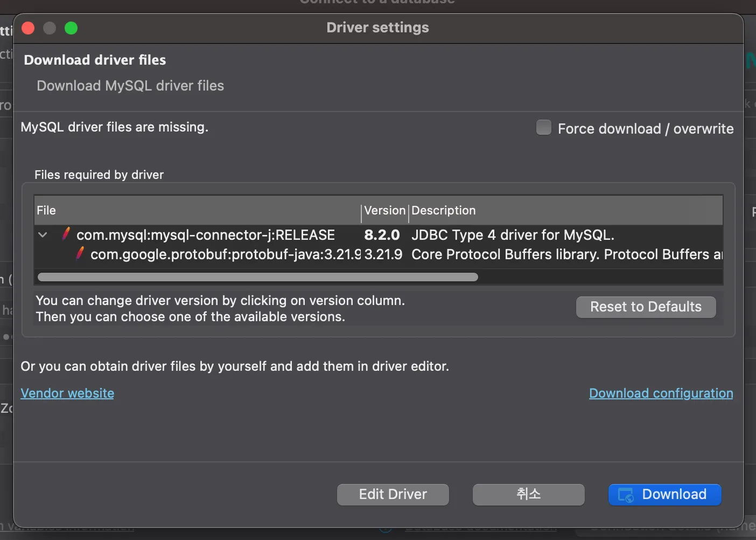756x540 pixels.
Task: Select com.google.protobuf:protobuf-java row
Action: (x=379, y=254)
